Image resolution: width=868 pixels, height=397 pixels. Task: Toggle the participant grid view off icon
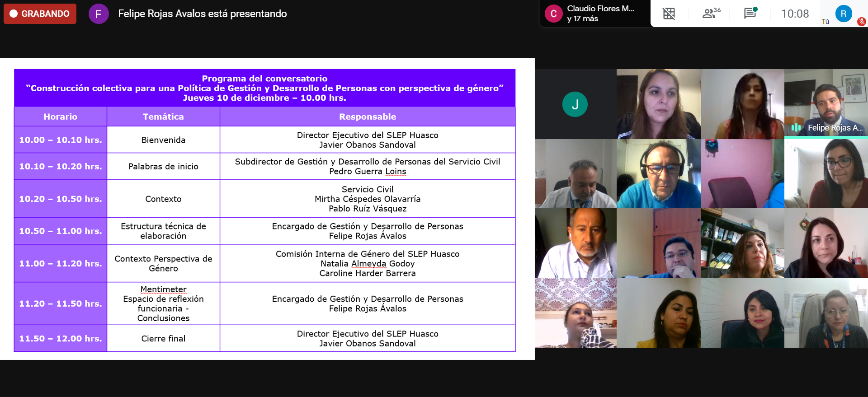pos(669,14)
